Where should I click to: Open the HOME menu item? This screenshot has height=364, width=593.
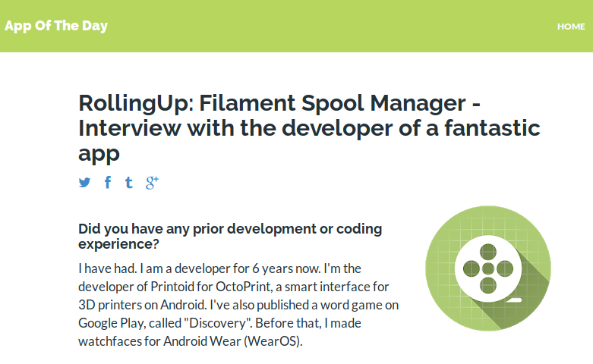click(x=571, y=26)
